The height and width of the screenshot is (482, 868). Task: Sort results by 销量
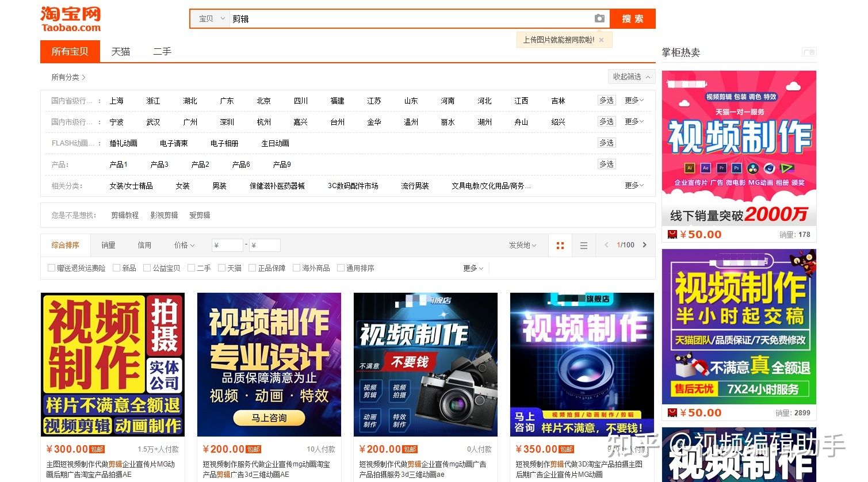point(108,245)
